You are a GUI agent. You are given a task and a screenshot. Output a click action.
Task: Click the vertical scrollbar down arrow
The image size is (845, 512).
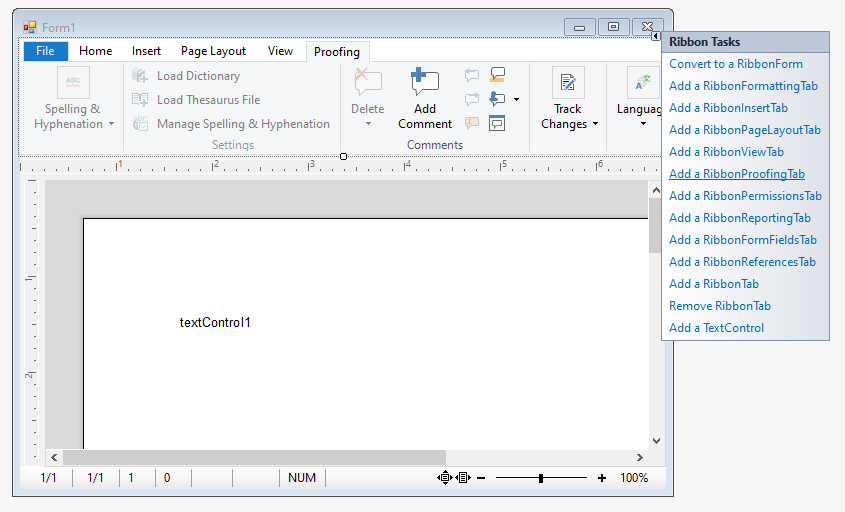656,441
